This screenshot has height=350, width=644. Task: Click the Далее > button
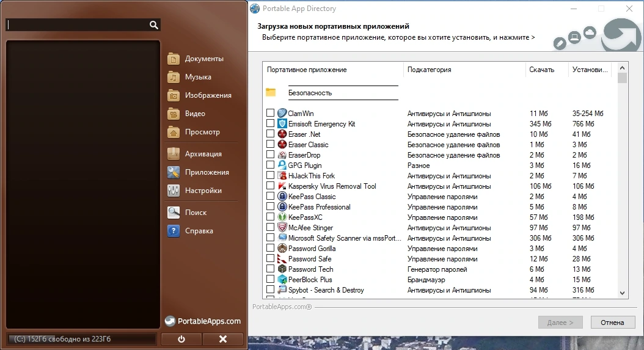560,323
